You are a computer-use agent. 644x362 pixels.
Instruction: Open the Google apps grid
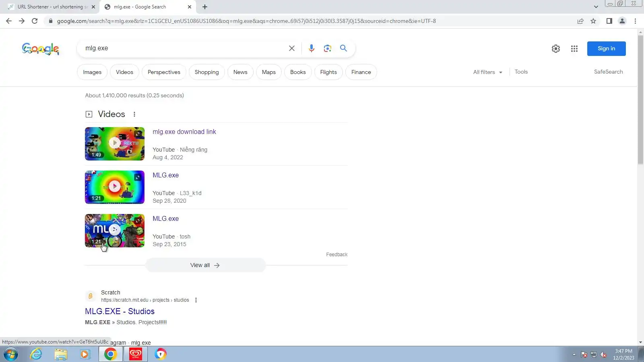click(574, 49)
